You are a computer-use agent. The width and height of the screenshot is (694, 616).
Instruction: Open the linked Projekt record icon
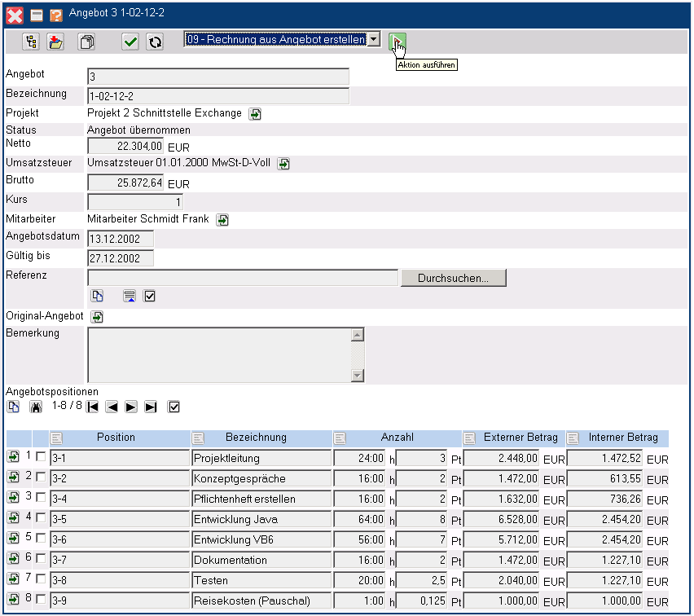click(x=255, y=114)
